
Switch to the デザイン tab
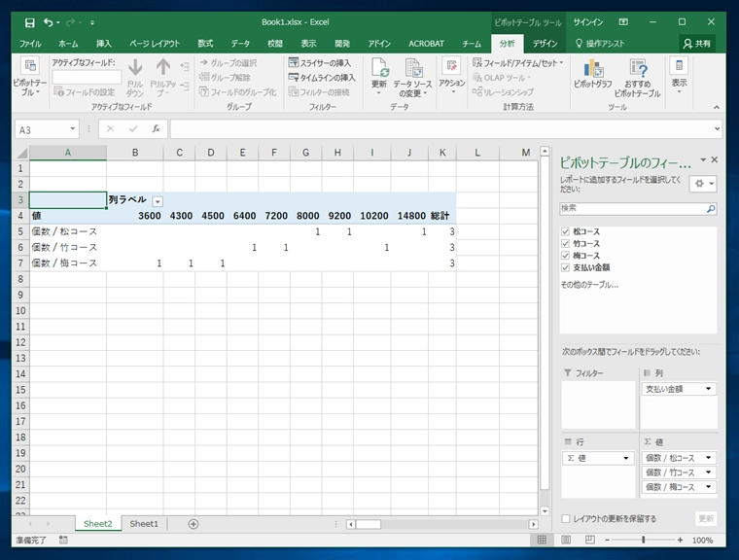pos(545,44)
